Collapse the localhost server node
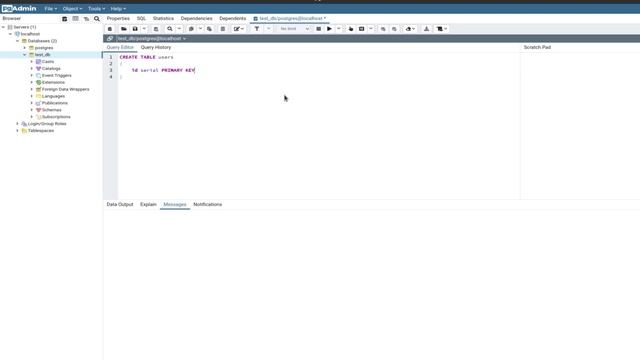The image size is (640, 360). point(11,34)
